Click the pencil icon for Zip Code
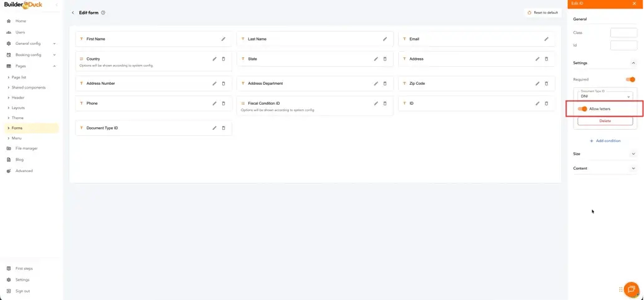The image size is (644, 300). click(x=537, y=83)
